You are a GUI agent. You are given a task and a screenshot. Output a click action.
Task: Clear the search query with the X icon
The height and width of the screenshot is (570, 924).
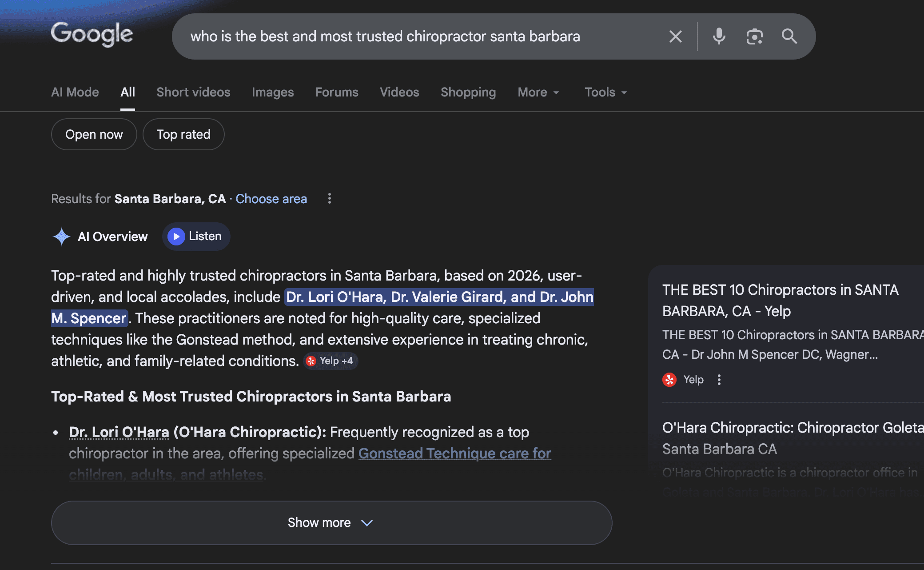[x=675, y=36]
